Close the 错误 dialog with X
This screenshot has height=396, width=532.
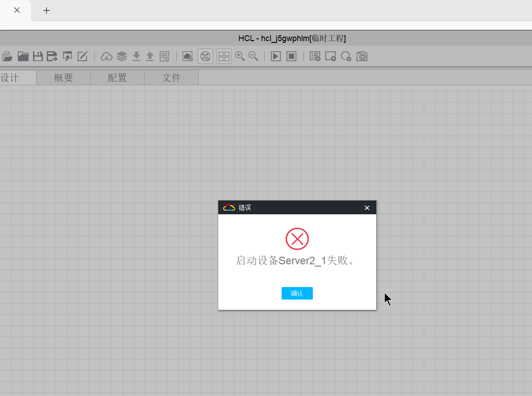367,208
